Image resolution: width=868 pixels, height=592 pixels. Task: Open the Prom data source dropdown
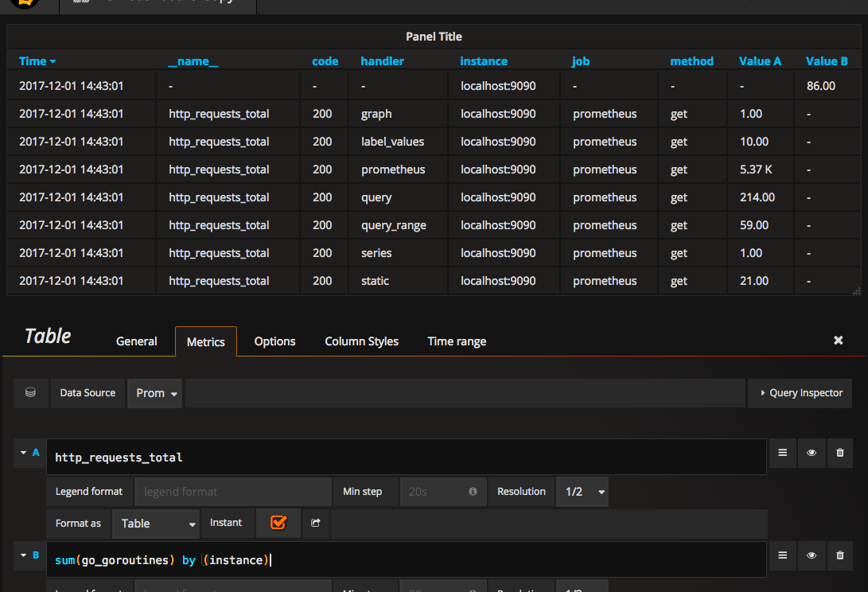155,393
